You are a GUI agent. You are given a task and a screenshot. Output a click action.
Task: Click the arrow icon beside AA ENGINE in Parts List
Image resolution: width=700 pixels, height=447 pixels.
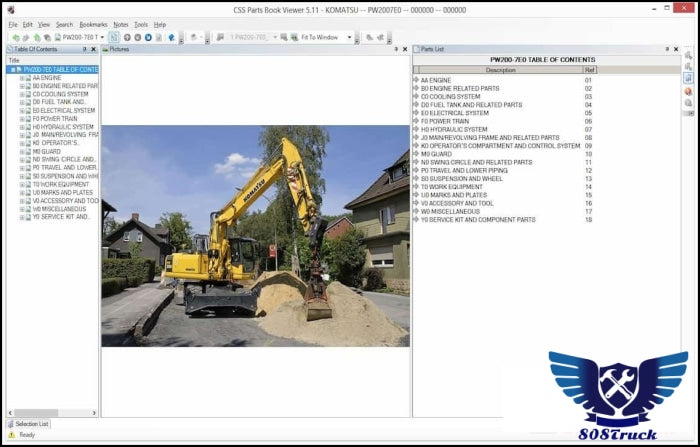(416, 80)
